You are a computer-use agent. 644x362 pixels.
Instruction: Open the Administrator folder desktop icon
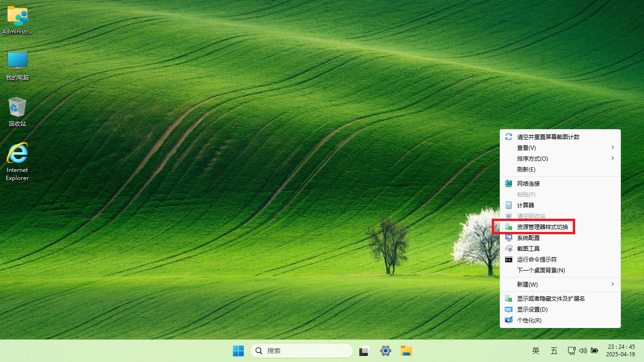point(17,20)
